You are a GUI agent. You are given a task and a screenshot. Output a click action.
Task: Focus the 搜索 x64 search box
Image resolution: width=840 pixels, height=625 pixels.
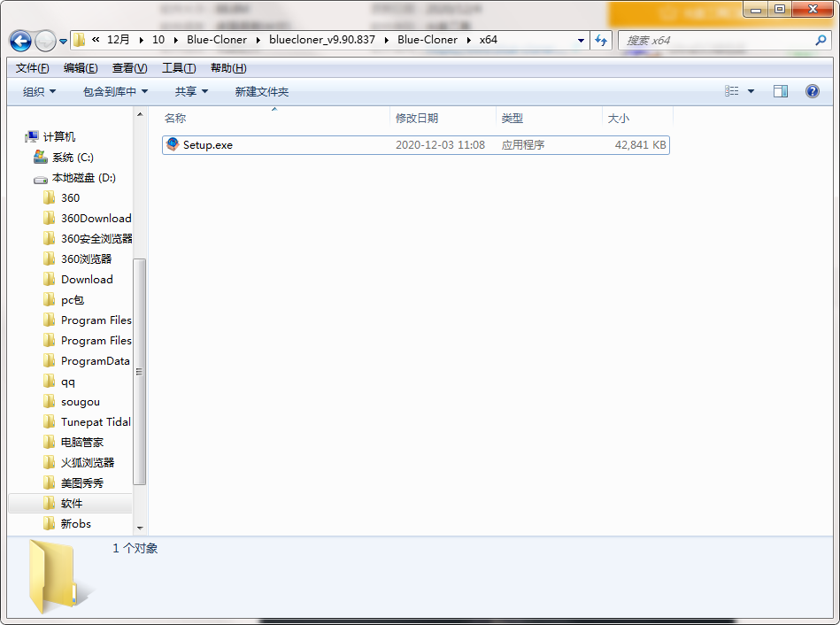pos(718,40)
